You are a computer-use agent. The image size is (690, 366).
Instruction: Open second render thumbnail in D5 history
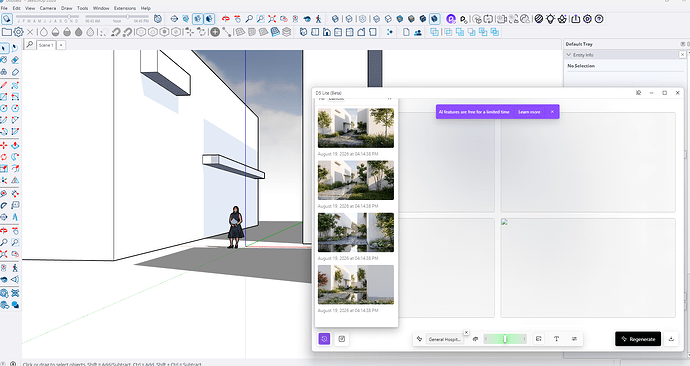click(356, 180)
